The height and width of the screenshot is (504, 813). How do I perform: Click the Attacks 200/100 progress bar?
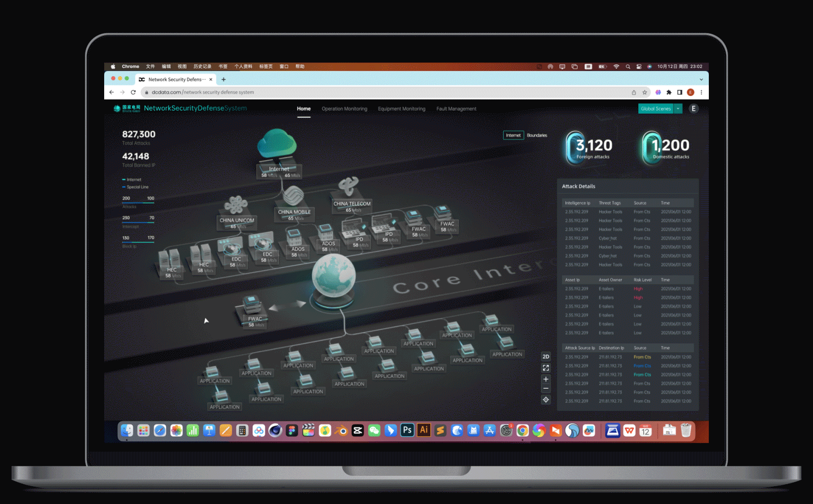point(138,203)
